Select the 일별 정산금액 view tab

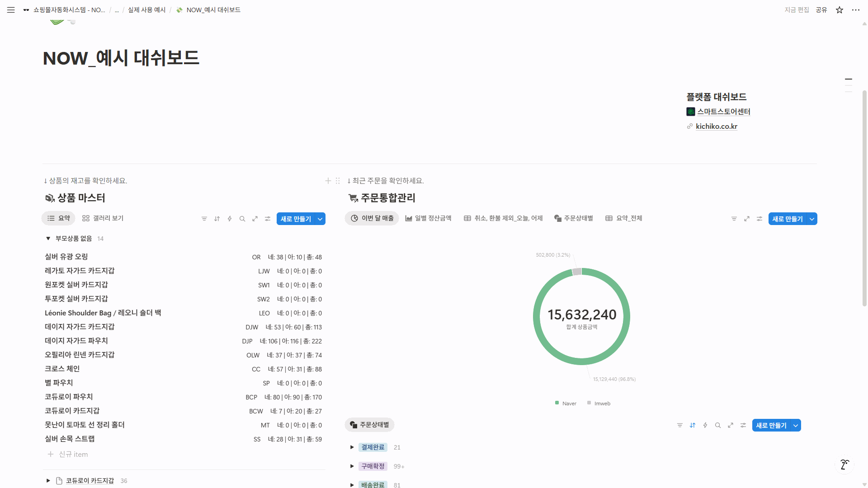[x=428, y=218]
